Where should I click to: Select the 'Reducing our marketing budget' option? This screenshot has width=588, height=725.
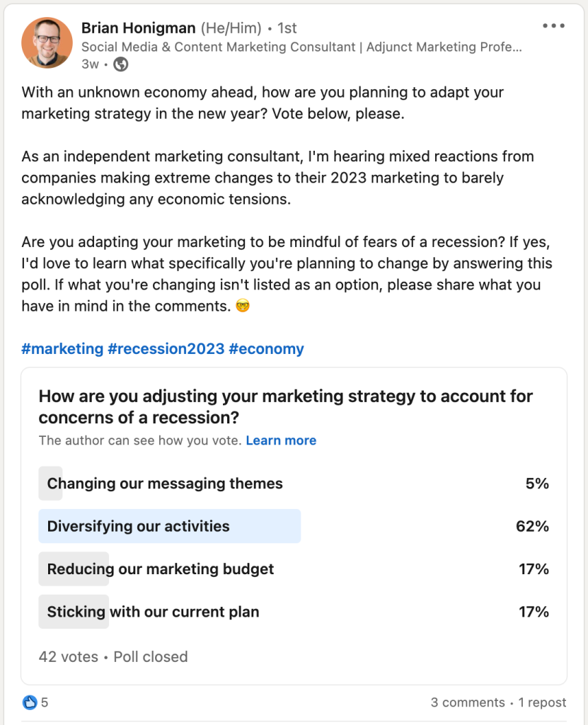(161, 569)
